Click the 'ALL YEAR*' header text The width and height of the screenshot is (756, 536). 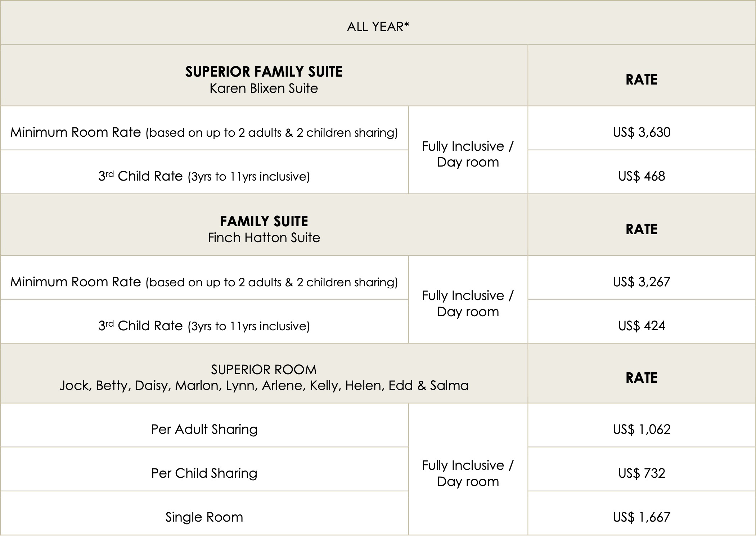pyautogui.click(x=378, y=27)
